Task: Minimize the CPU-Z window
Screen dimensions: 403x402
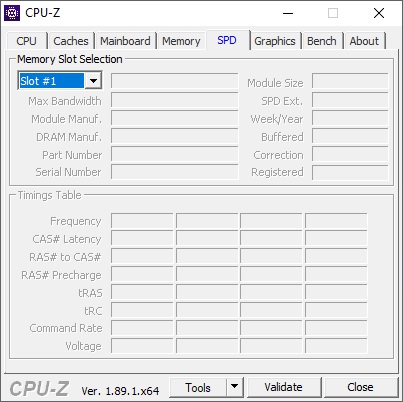Action: pos(288,13)
